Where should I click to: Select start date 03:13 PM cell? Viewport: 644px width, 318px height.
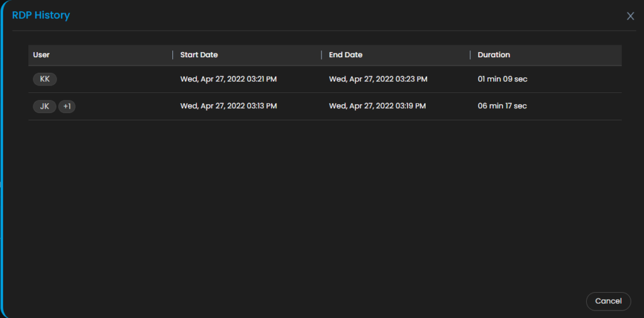coord(228,106)
